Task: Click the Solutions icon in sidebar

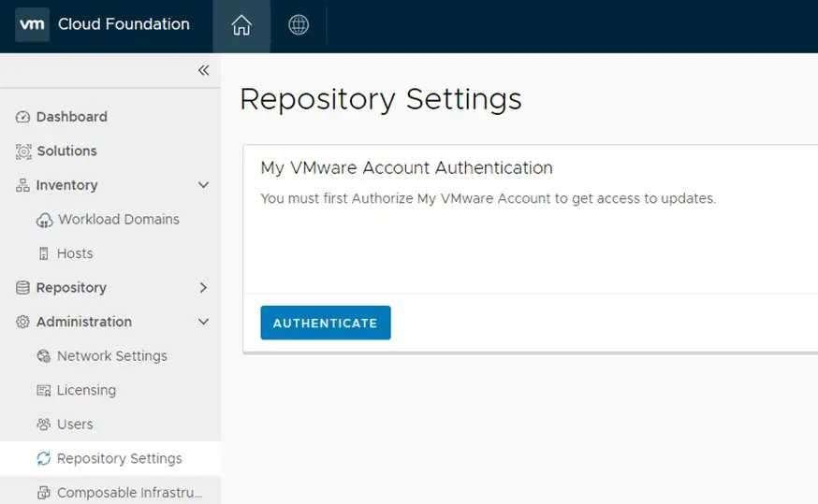Action: (23, 151)
